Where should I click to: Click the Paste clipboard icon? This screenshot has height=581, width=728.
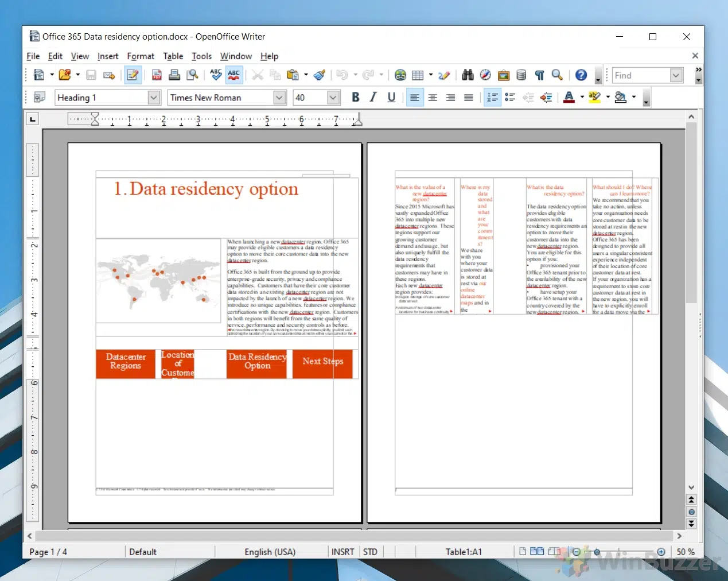tap(293, 75)
